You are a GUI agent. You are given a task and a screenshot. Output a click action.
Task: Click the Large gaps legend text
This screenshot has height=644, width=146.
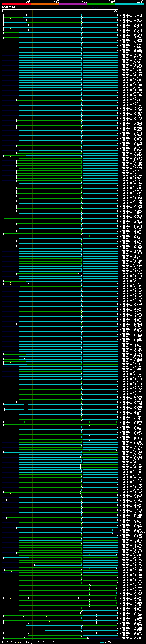(x=10, y=642)
